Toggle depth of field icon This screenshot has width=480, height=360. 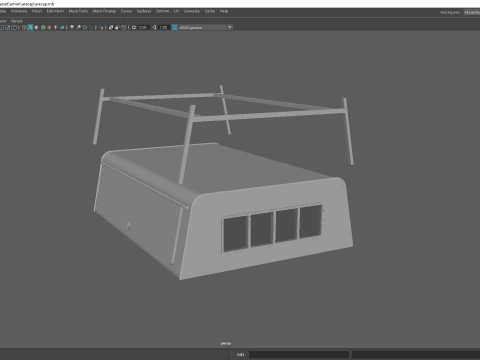(91, 27)
